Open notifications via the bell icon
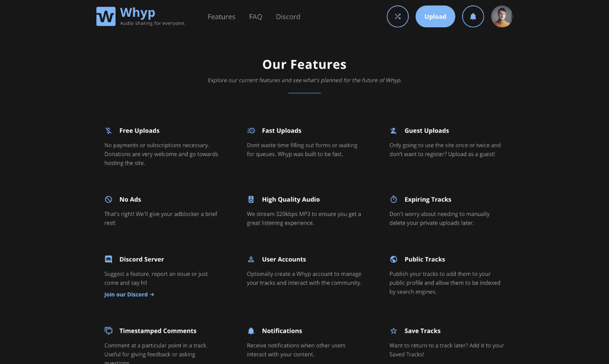 click(x=473, y=16)
